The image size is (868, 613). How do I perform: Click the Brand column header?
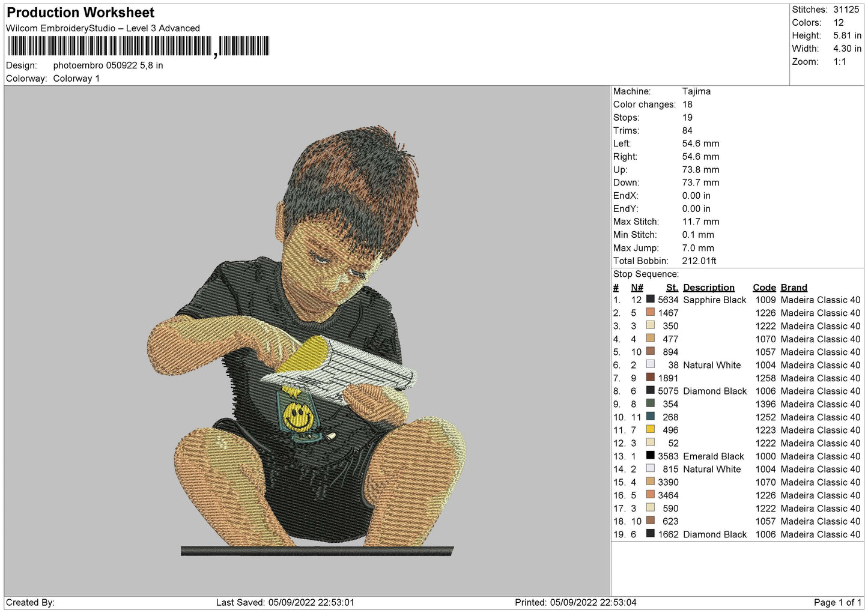[x=794, y=288]
